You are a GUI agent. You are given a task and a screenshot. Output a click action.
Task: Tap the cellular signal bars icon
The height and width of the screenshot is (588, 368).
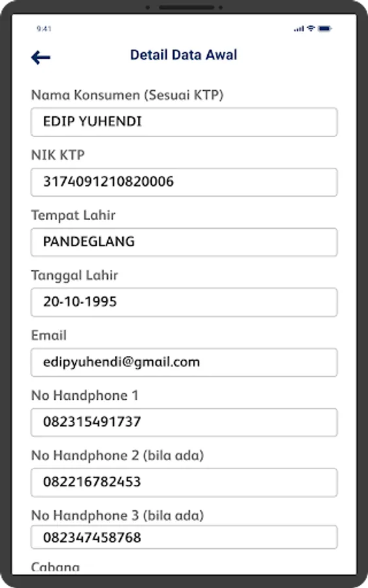299,29
